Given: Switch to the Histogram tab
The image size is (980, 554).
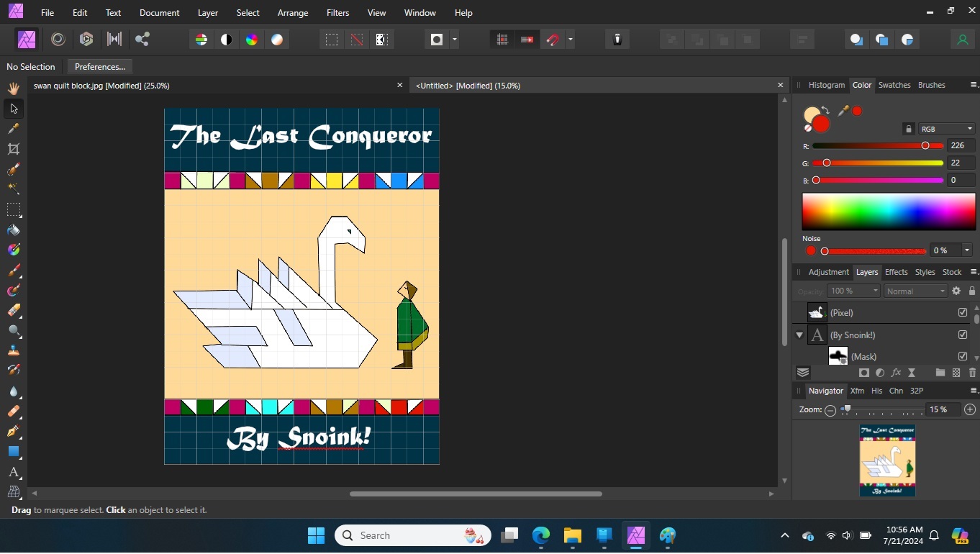Looking at the screenshot, I should point(827,85).
